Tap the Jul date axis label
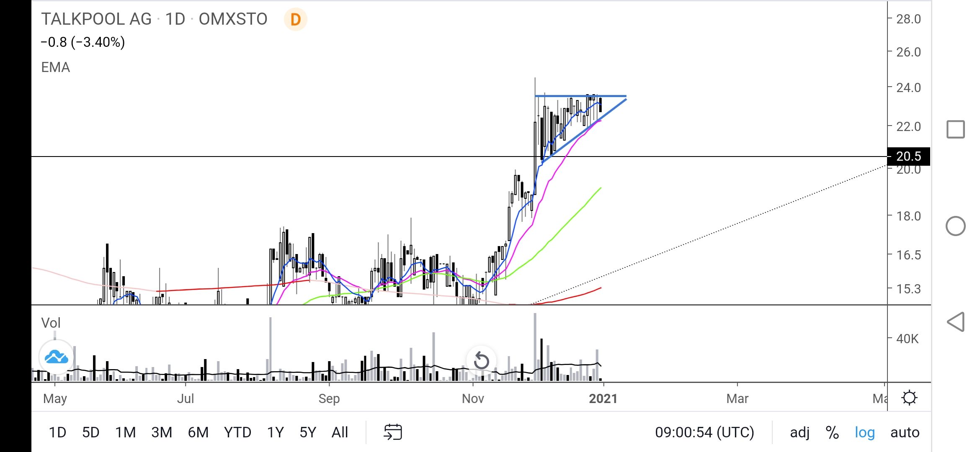This screenshot has width=980, height=452. (185, 398)
